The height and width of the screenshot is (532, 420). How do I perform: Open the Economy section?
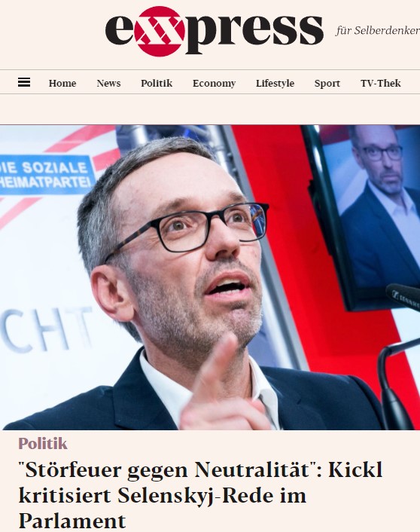pos(215,84)
